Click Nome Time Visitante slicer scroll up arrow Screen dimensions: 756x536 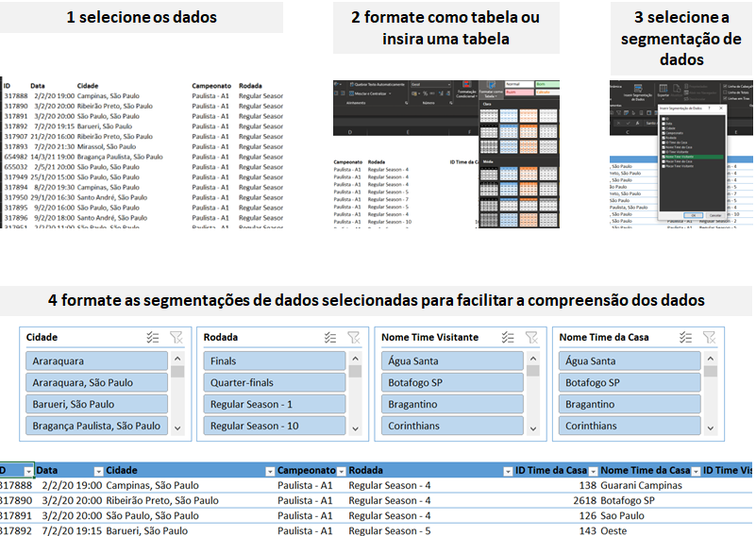(532, 359)
